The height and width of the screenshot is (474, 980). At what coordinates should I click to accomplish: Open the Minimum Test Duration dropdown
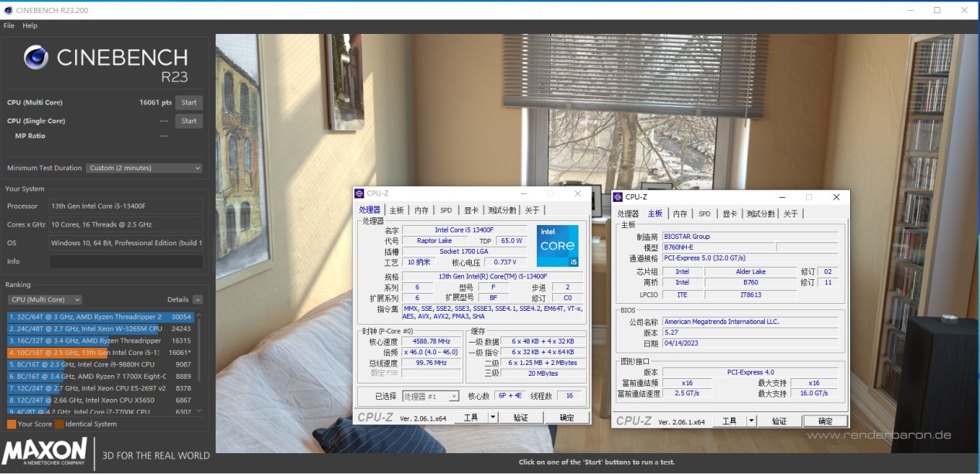click(x=144, y=168)
